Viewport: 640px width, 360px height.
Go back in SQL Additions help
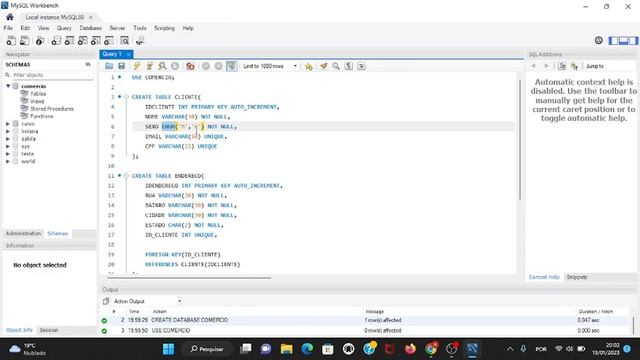(x=533, y=66)
